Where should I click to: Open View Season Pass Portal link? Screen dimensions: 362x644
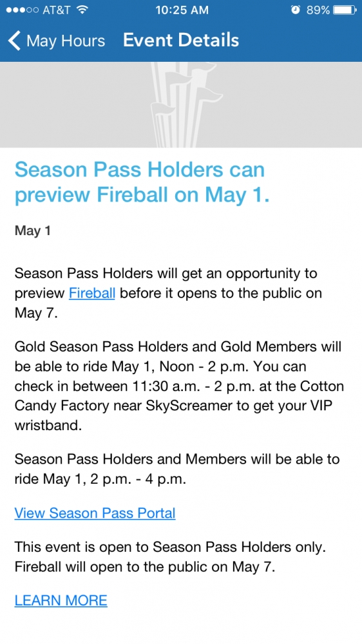95,513
